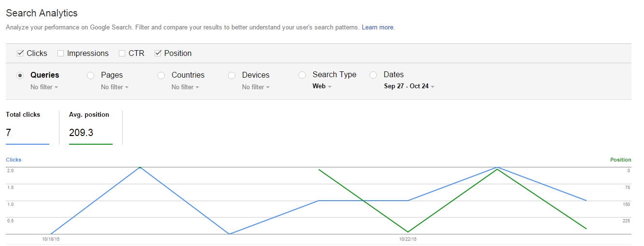Enable the Impressions checkbox
644x246 pixels.
coord(60,53)
